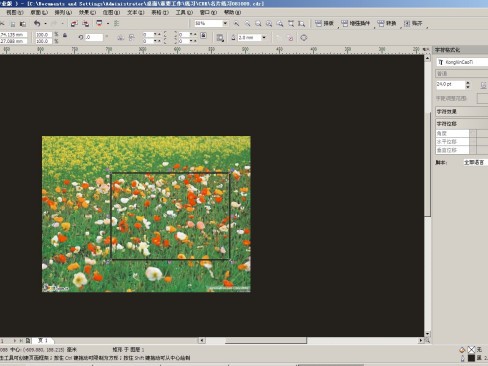488x366 pixels.
Task: Click the 排版 toolbar button
Action: click(324, 23)
